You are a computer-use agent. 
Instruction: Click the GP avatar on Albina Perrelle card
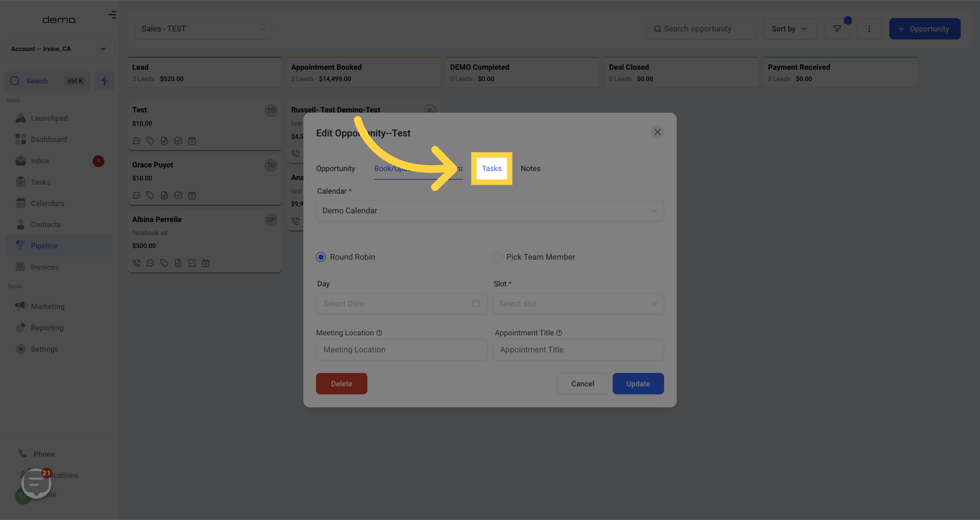coord(271,220)
